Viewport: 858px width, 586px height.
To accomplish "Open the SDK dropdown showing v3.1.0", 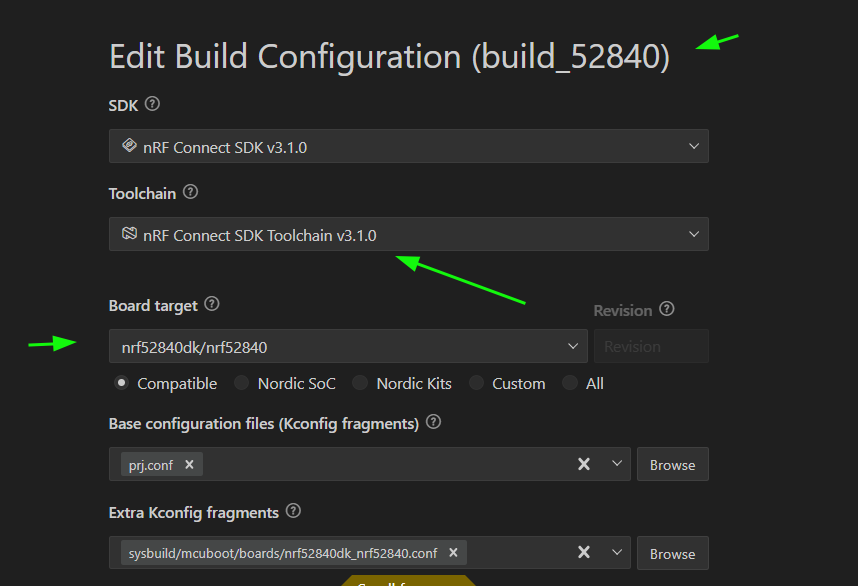I will 409,146.
